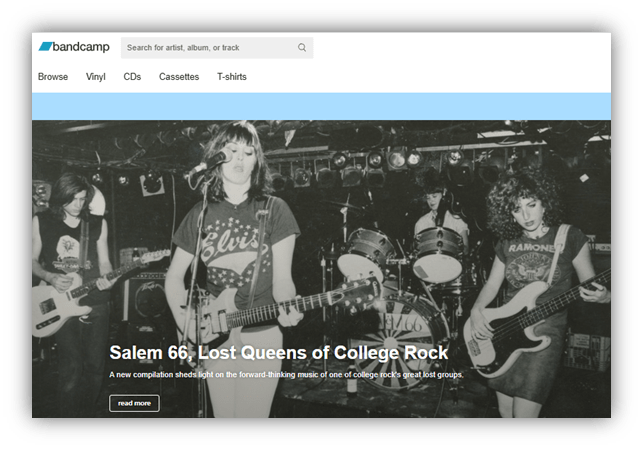Click the new compilation description text
This screenshot has width=643, height=450.
pyautogui.click(x=286, y=375)
